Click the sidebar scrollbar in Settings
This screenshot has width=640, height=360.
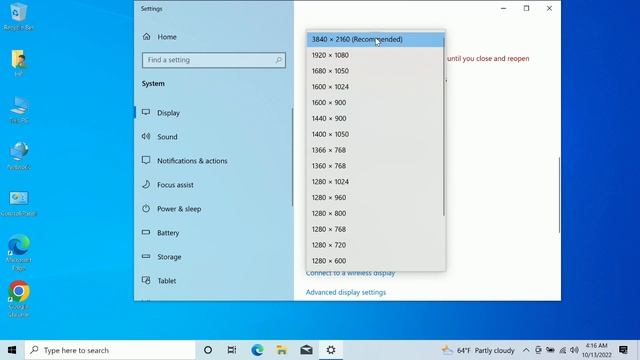click(x=292, y=157)
